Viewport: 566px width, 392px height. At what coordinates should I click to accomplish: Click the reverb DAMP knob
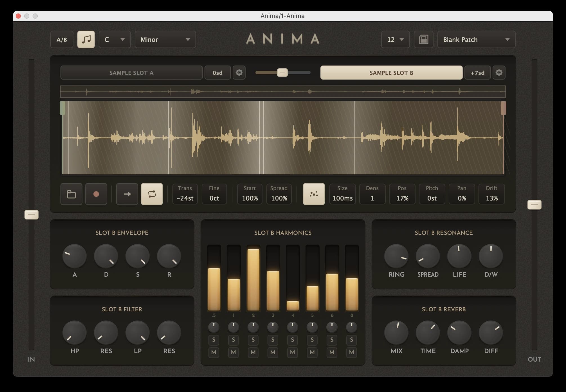point(459,333)
